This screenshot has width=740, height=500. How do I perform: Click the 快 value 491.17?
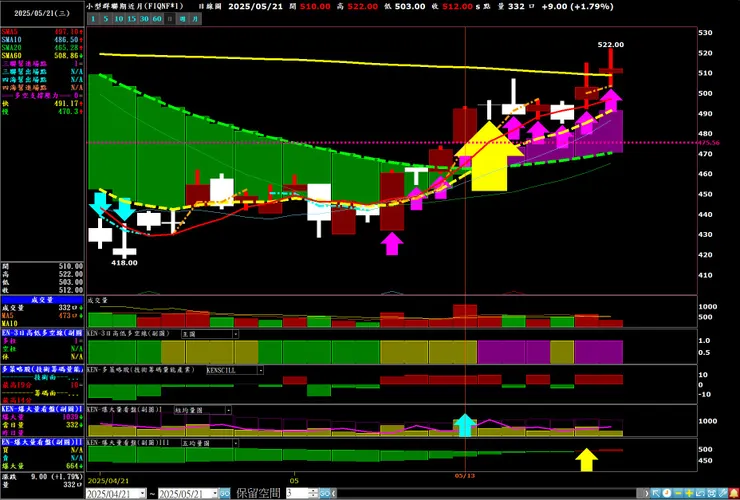(66, 103)
